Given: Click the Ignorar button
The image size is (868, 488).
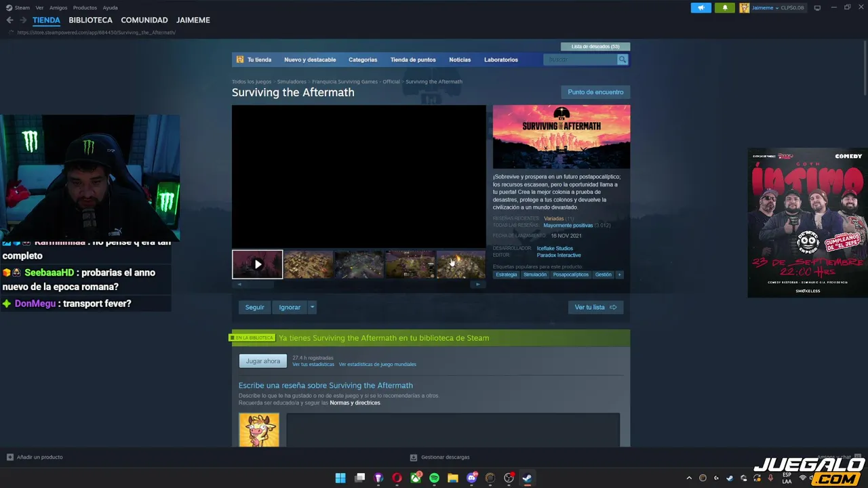Looking at the screenshot, I should (290, 307).
